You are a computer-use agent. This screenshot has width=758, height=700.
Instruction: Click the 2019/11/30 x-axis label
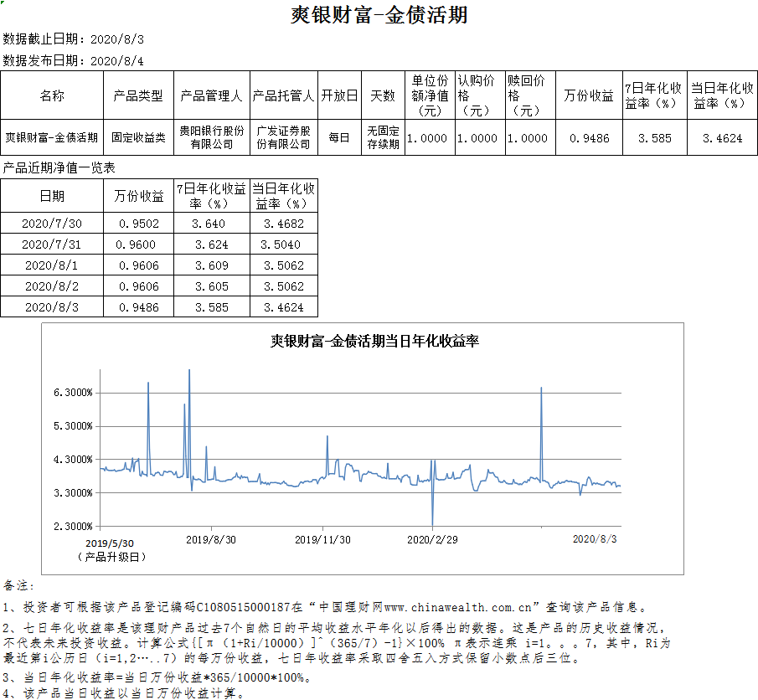coord(323,539)
